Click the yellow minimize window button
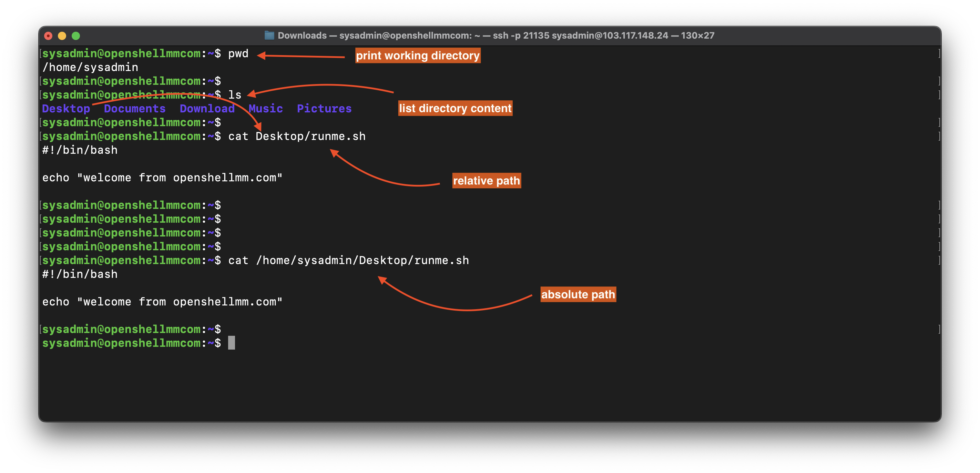 62,36
